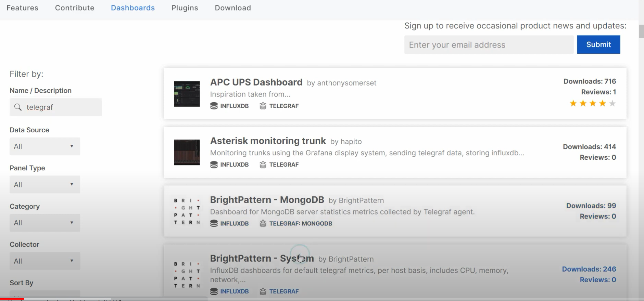Viewport: 644px width, 301px height.
Task: Click the telegraf name filter field
Action: pyautogui.click(x=55, y=107)
